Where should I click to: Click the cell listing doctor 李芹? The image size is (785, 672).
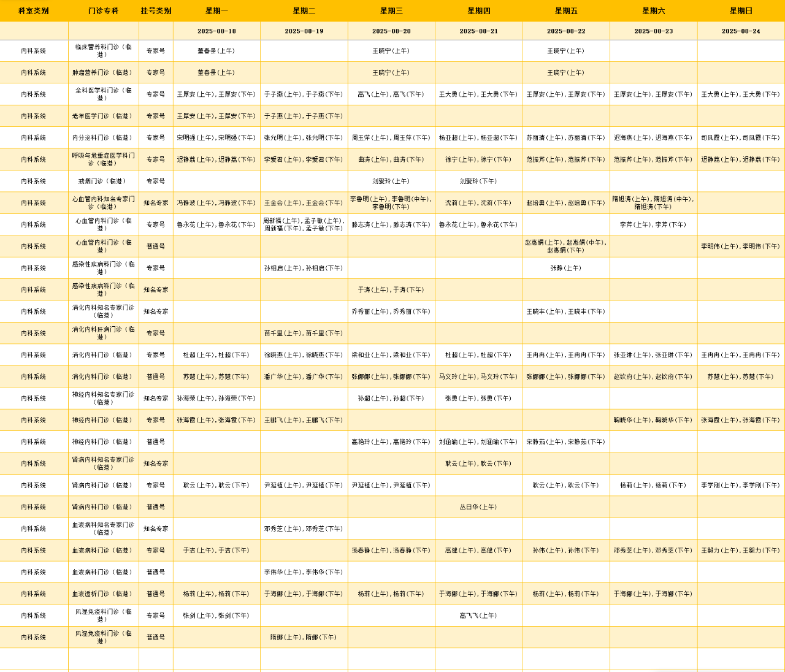click(654, 224)
